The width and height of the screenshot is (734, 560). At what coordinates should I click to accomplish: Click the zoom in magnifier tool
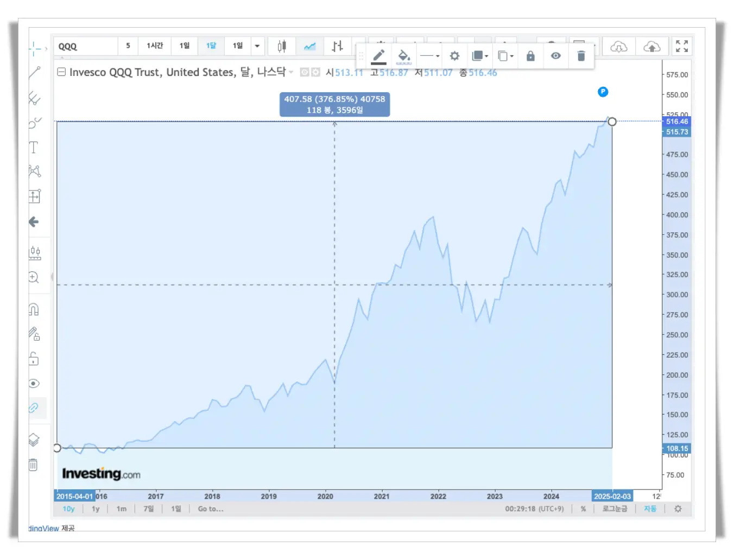[34, 277]
